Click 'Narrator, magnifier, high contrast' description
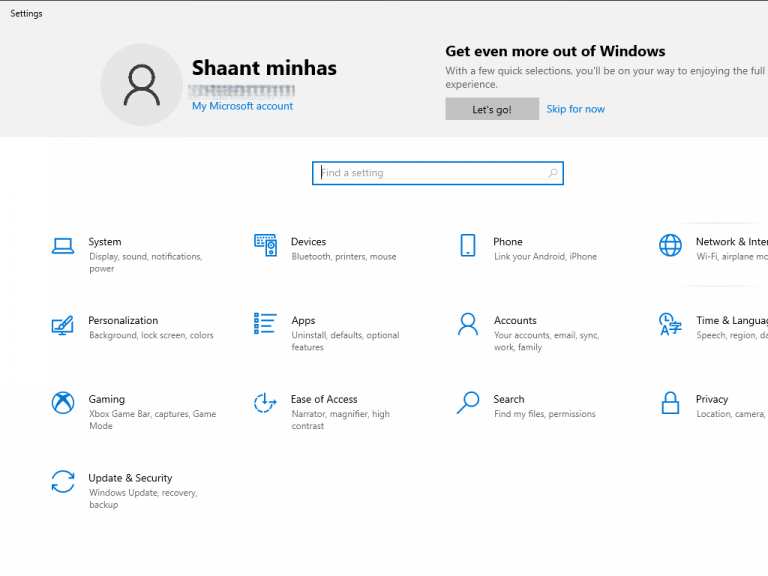The width and height of the screenshot is (768, 576). [341, 420]
